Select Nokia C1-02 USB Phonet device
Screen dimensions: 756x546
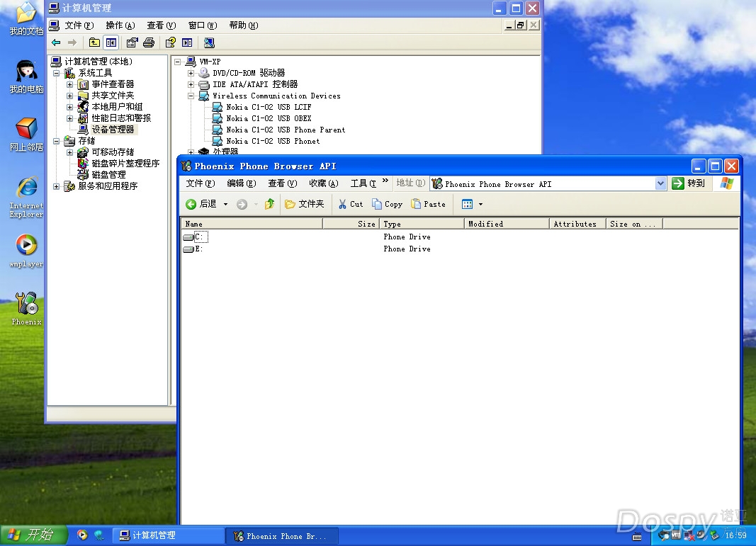pyautogui.click(x=273, y=141)
